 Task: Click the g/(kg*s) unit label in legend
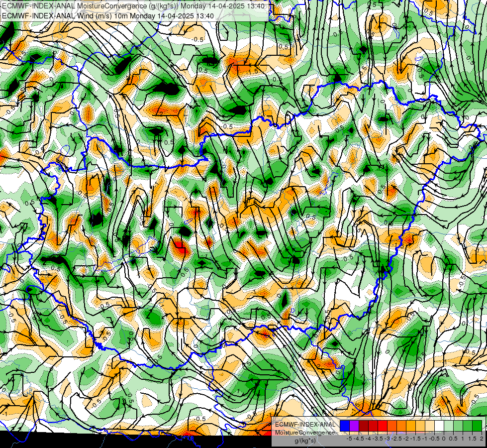pyautogui.click(x=305, y=441)
